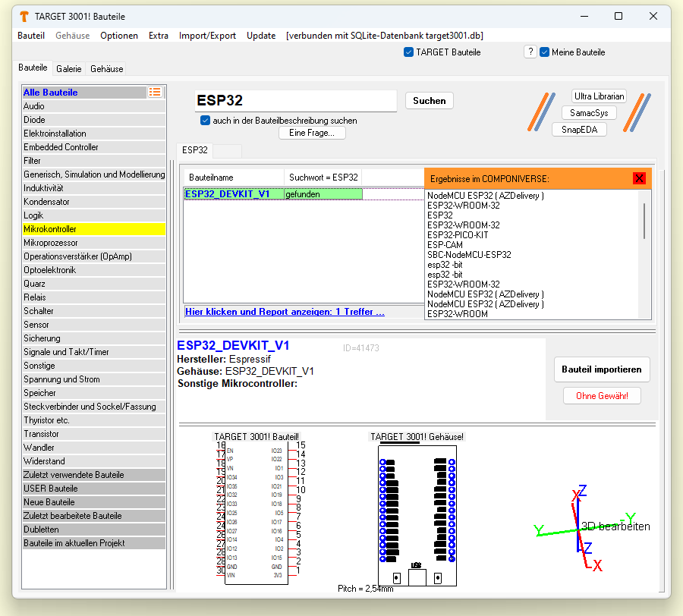
Task: Select the Widerstand category
Action: (93, 461)
